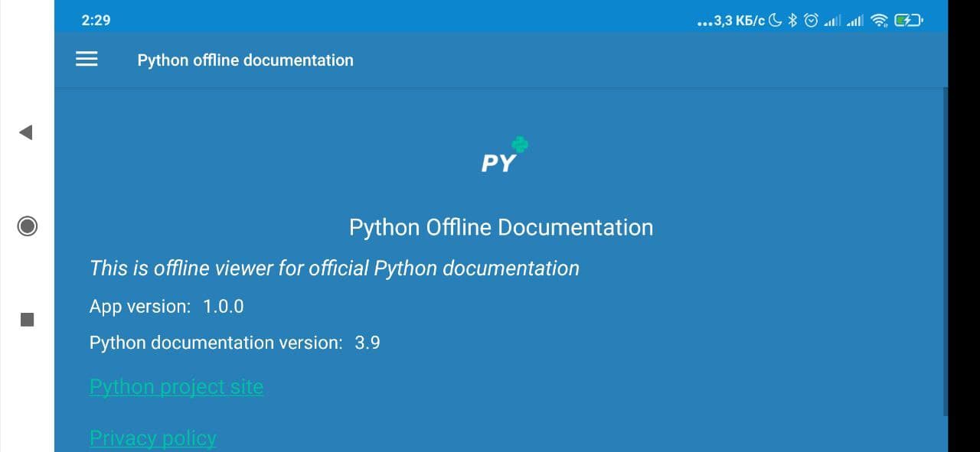980x452 pixels.
Task: Click the page scrollbar on right edge
Action: click(945, 252)
